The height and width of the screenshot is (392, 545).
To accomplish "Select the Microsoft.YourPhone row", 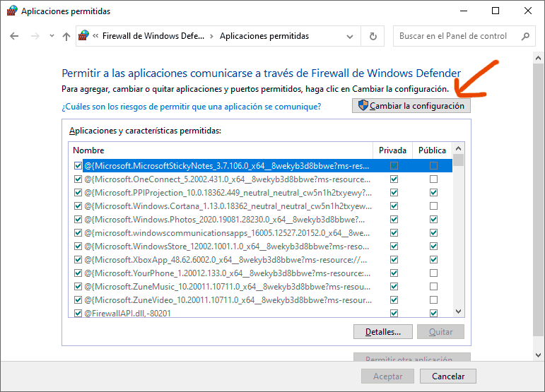I will (261, 273).
